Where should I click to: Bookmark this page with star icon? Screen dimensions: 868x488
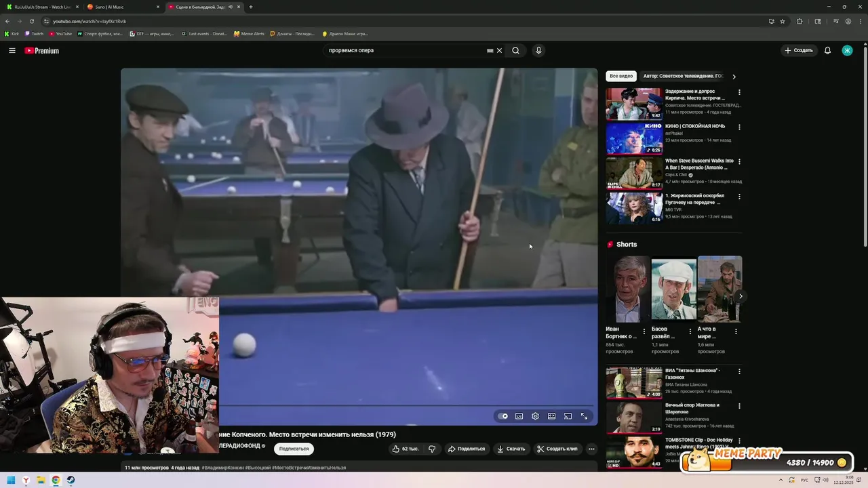click(783, 21)
